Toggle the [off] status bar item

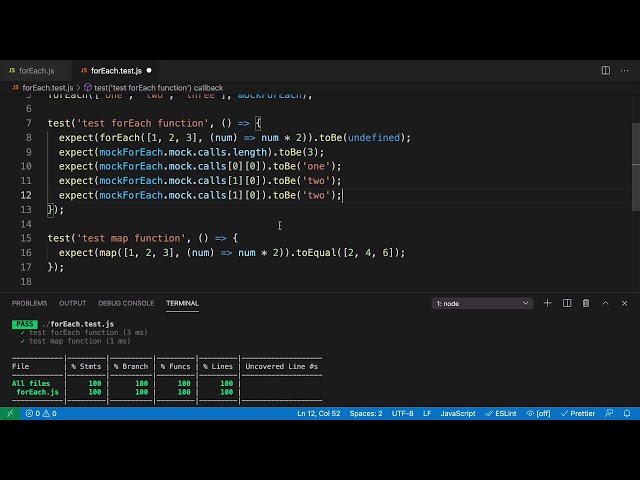pos(538,413)
